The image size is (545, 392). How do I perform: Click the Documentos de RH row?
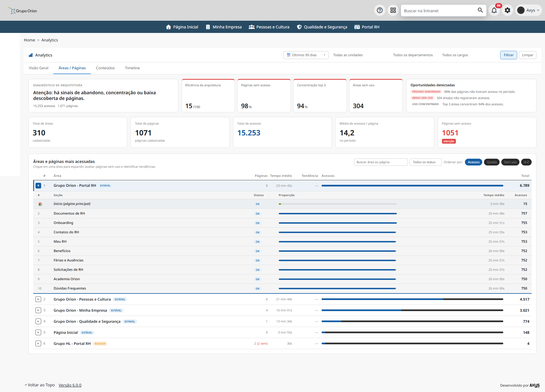click(x=282, y=213)
